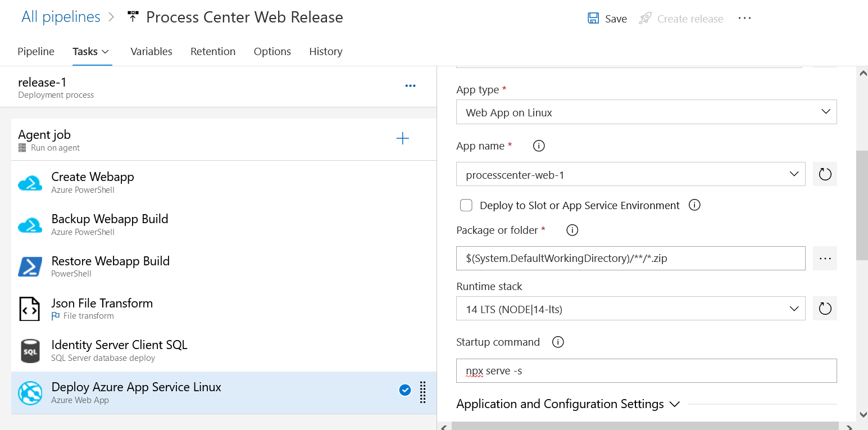The height and width of the screenshot is (430, 868).
Task: Click the vertical scrollbar thumb
Action: (862, 205)
